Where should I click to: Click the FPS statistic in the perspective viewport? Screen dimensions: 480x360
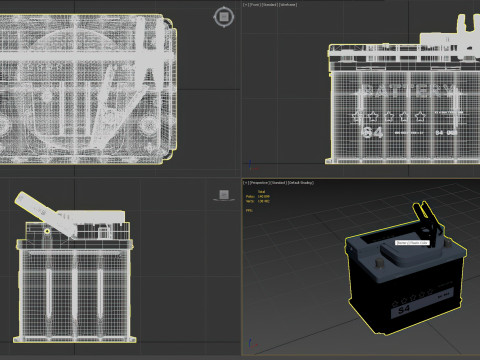click(x=249, y=211)
